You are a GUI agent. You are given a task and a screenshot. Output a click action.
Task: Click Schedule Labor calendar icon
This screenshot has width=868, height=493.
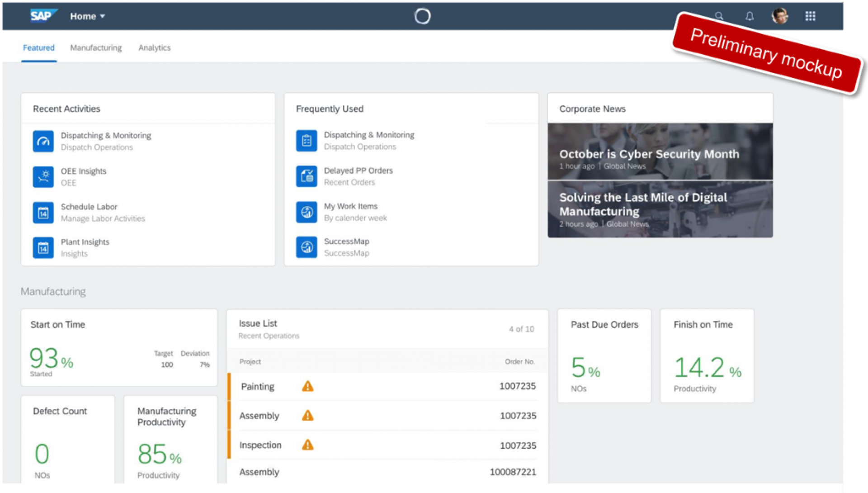click(43, 213)
